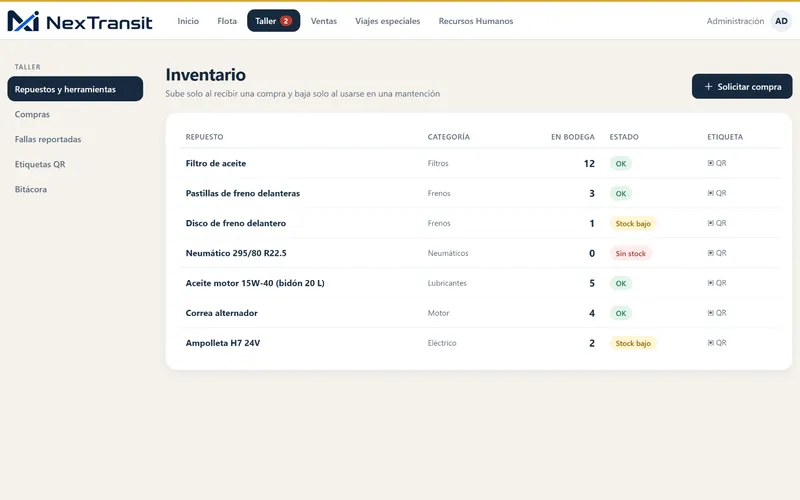Go to the Inicio tab
Viewport: 800px width, 500px height.
188,21
